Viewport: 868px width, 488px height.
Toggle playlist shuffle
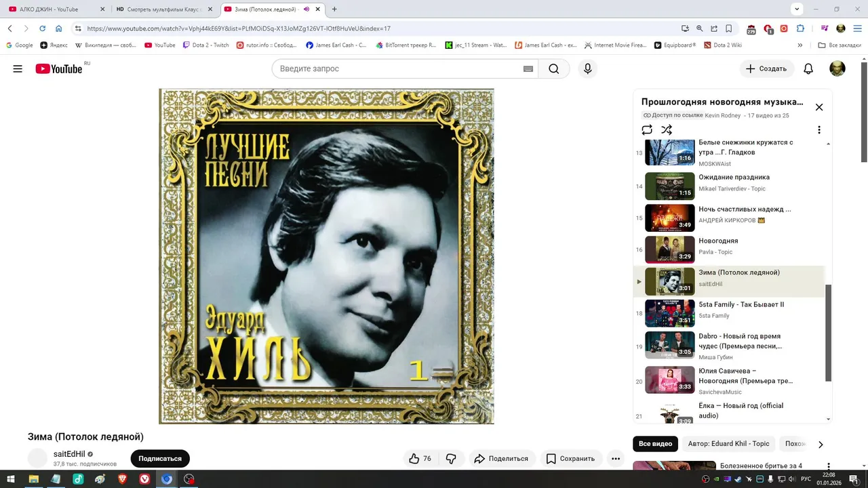[667, 129]
